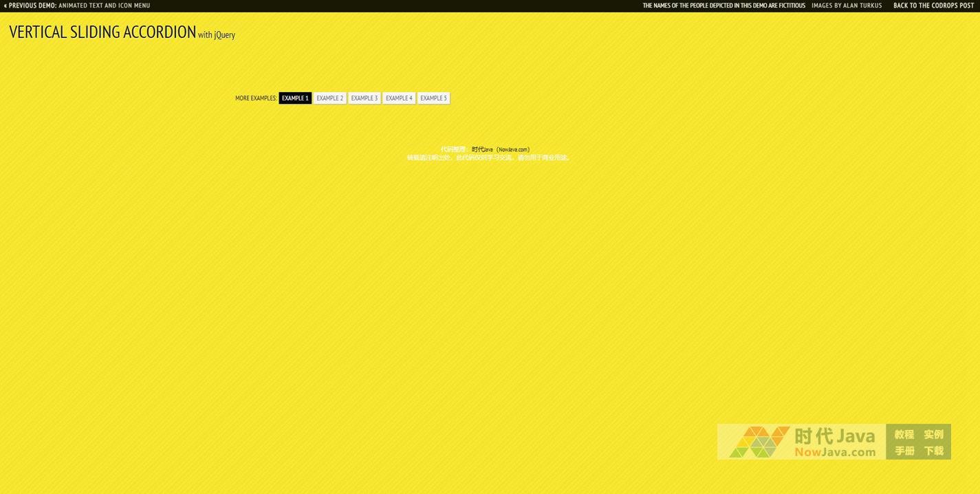Screen dimensions: 980x494
Task: Click the NowJava.com text in the watermark
Action: tap(835, 452)
